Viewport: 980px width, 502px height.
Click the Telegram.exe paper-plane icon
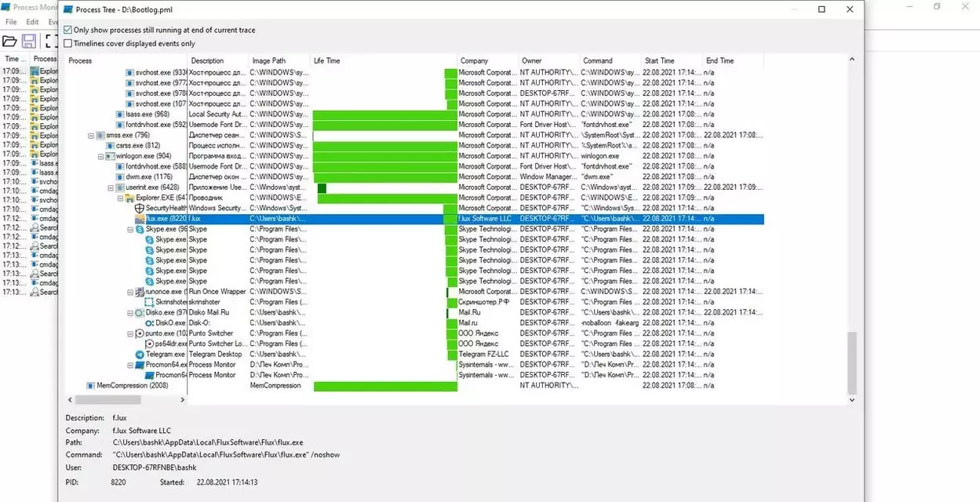coord(140,354)
